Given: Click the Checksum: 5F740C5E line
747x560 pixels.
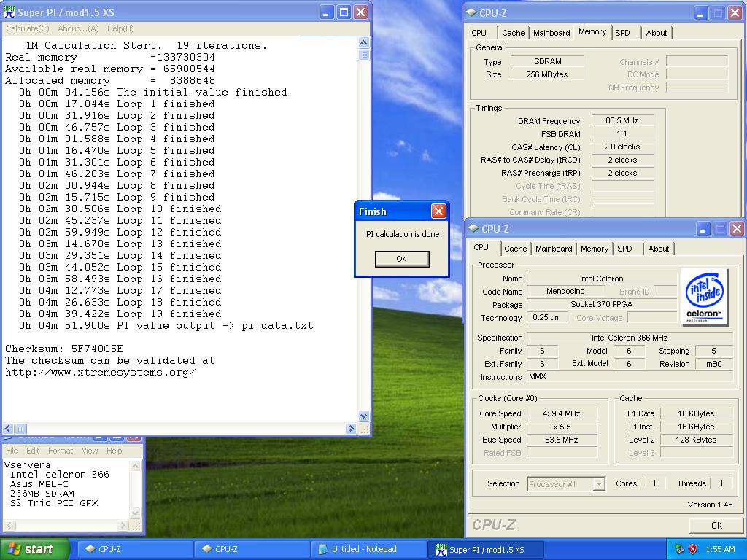Looking at the screenshot, I should (64, 349).
